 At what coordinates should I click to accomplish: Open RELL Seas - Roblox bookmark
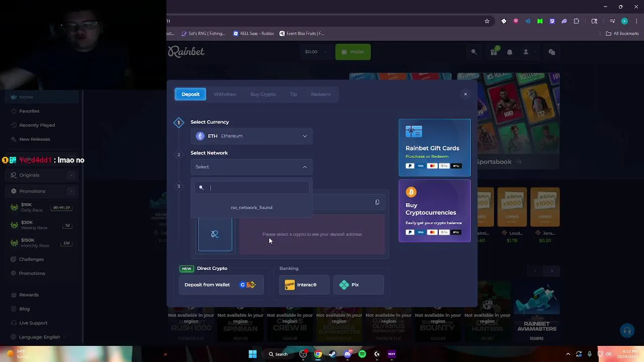point(254,34)
